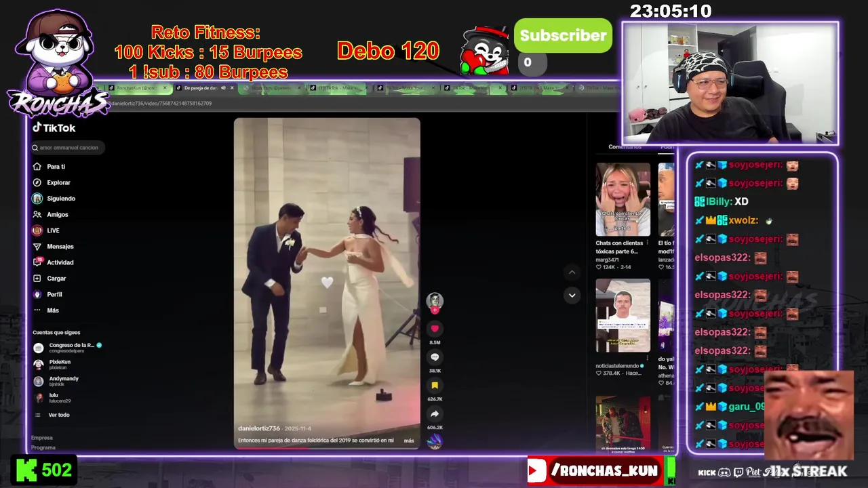Open the Mensajes messages icon
Image resolution: width=868 pixels, height=488 pixels.
(x=37, y=247)
